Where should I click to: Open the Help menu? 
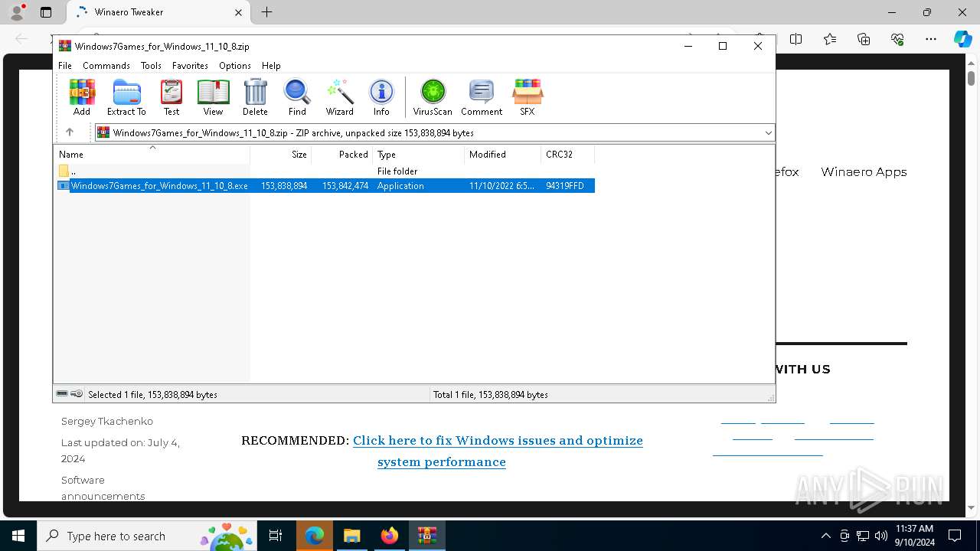(271, 66)
